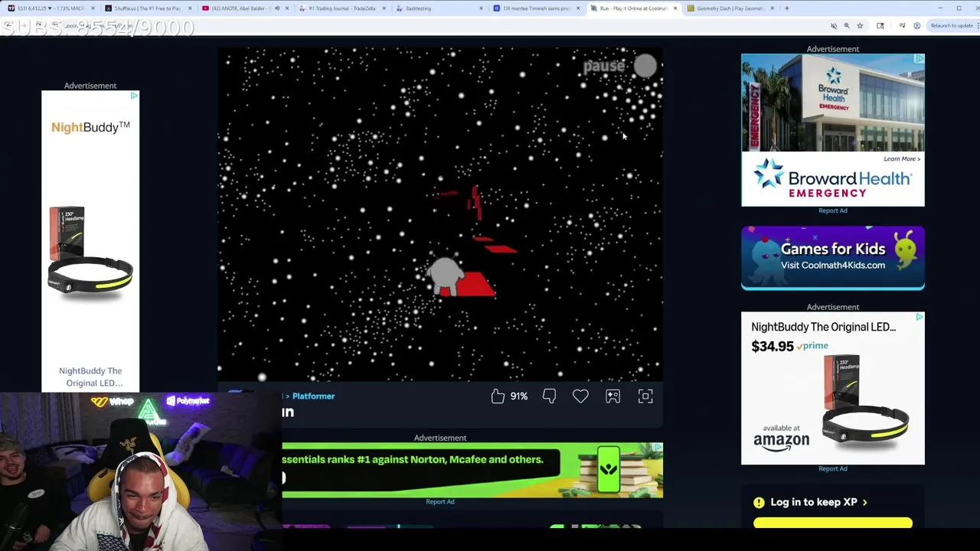Click the Whop logo on stream overlay
980x551 pixels.
pos(112,401)
